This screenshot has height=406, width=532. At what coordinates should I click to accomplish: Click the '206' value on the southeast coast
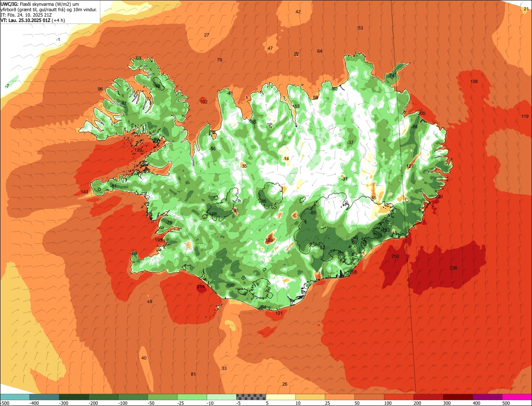[354, 272]
